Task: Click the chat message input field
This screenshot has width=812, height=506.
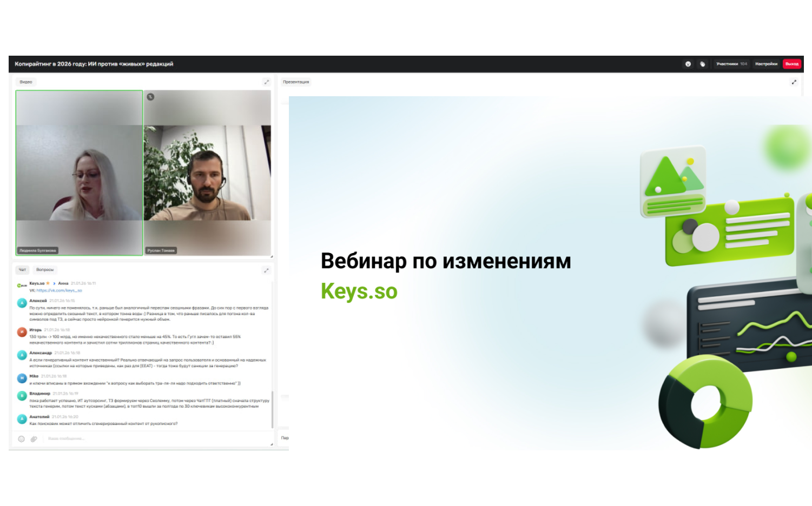Action: point(151,438)
